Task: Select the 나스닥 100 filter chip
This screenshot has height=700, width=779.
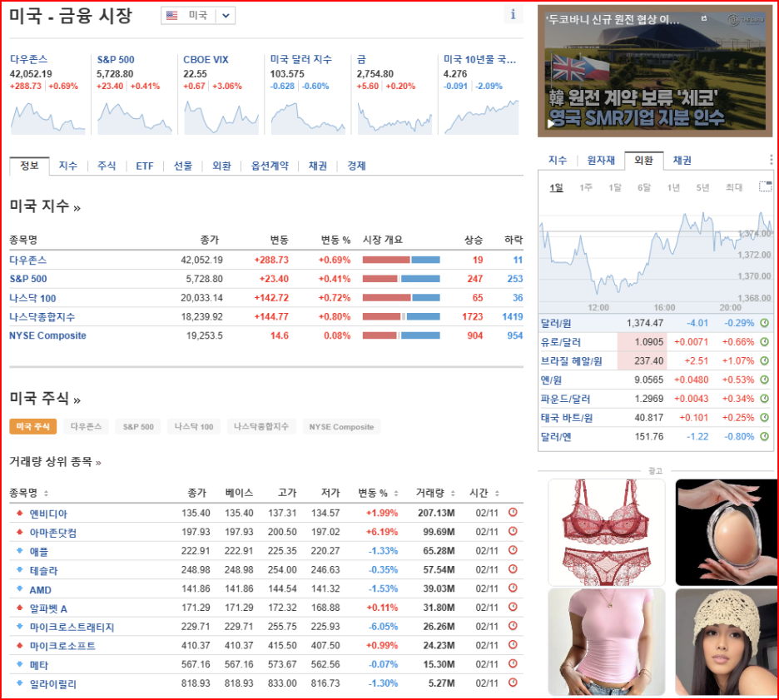Action: coord(194,426)
